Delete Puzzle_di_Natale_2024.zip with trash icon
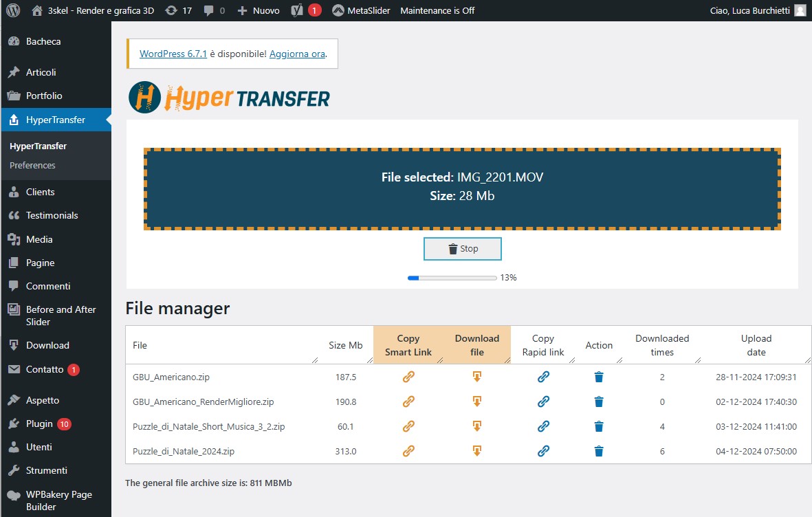812x517 pixels. click(599, 451)
